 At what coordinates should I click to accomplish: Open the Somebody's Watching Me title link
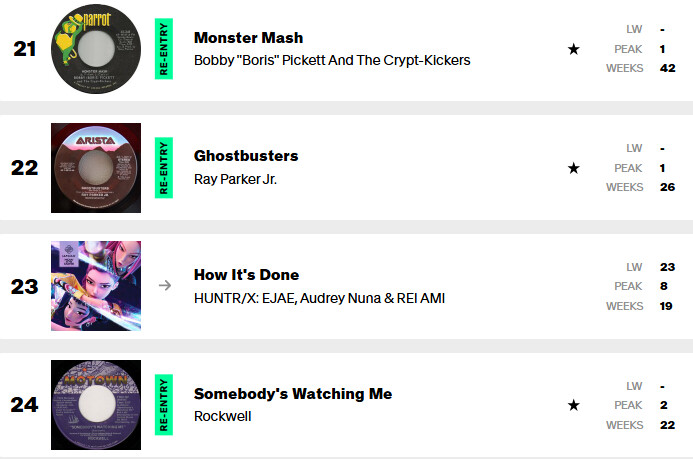(x=293, y=393)
